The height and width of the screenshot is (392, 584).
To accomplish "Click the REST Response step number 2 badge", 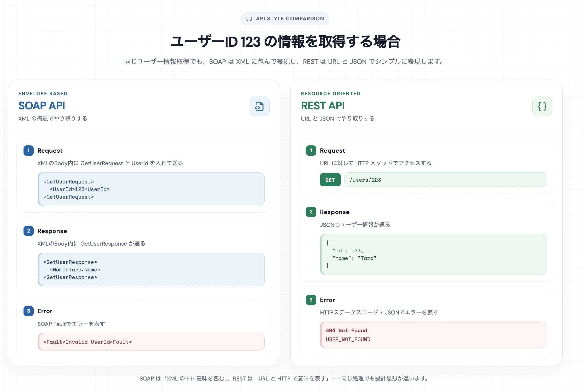I will [311, 212].
